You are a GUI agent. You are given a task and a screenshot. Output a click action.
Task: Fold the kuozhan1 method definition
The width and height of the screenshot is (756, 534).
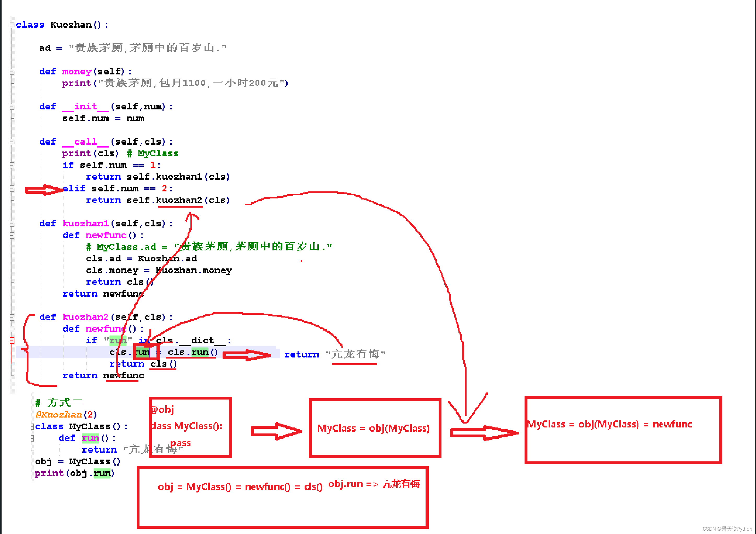pyautogui.click(x=12, y=224)
